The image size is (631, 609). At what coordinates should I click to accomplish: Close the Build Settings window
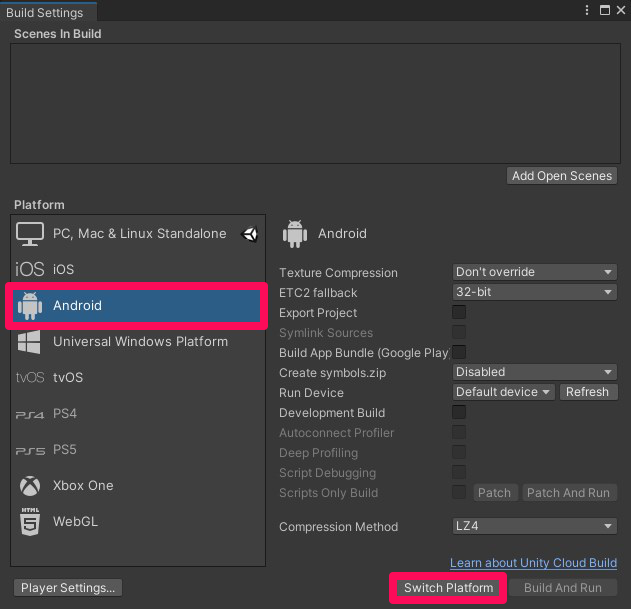[x=621, y=10]
